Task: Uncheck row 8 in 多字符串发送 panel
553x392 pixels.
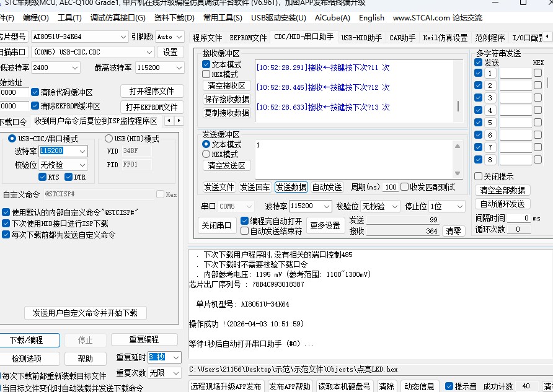Action: pyautogui.click(x=478, y=159)
